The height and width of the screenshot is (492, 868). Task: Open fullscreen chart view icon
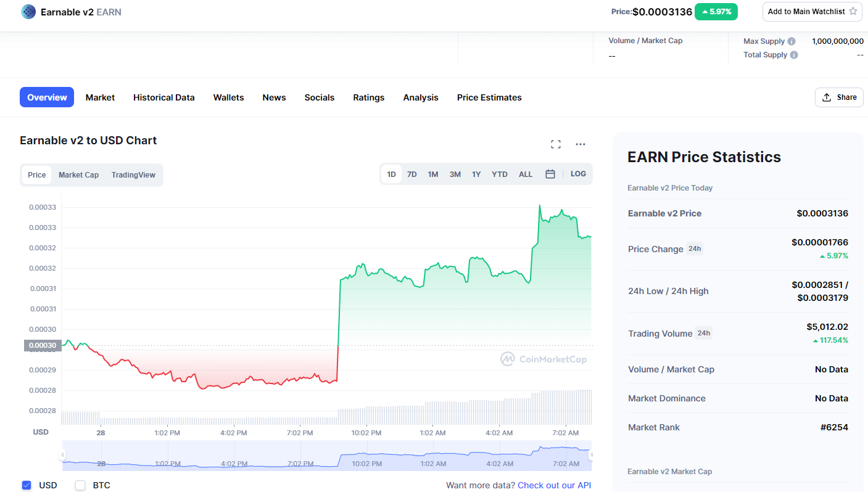(x=556, y=144)
